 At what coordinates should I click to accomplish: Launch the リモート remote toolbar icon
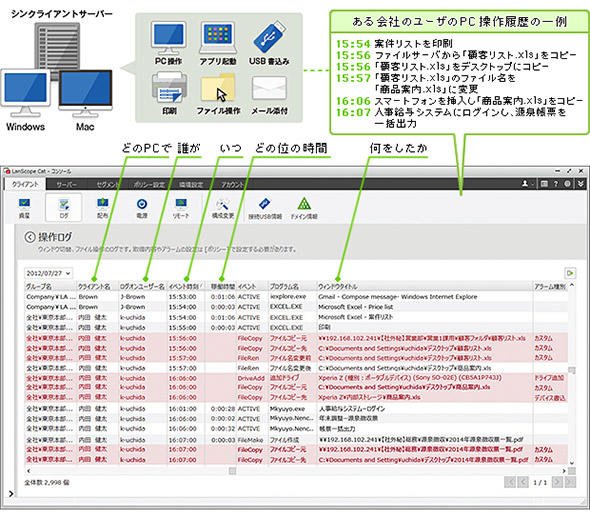tap(181, 207)
